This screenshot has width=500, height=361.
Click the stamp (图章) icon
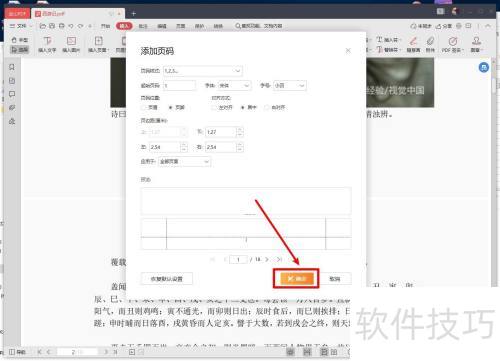point(476,44)
